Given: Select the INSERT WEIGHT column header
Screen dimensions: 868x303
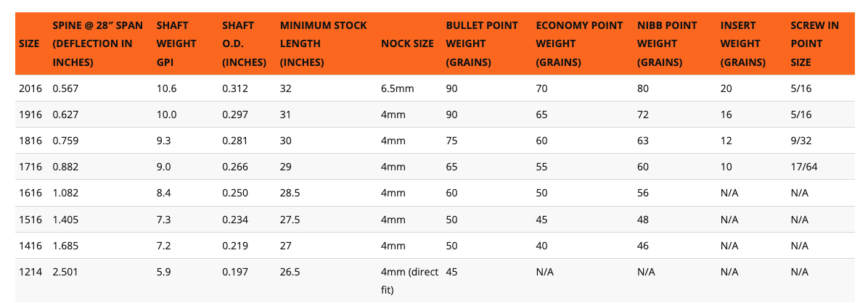Looking at the screenshot, I should 743,43.
